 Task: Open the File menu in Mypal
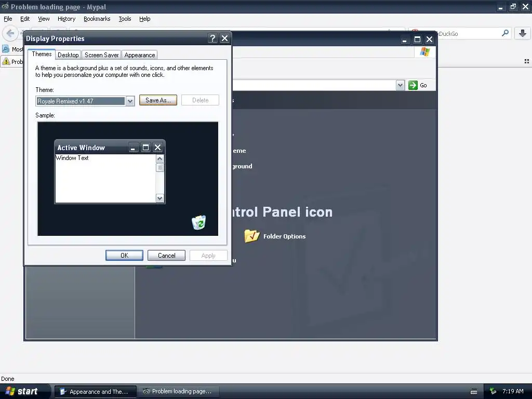8,19
